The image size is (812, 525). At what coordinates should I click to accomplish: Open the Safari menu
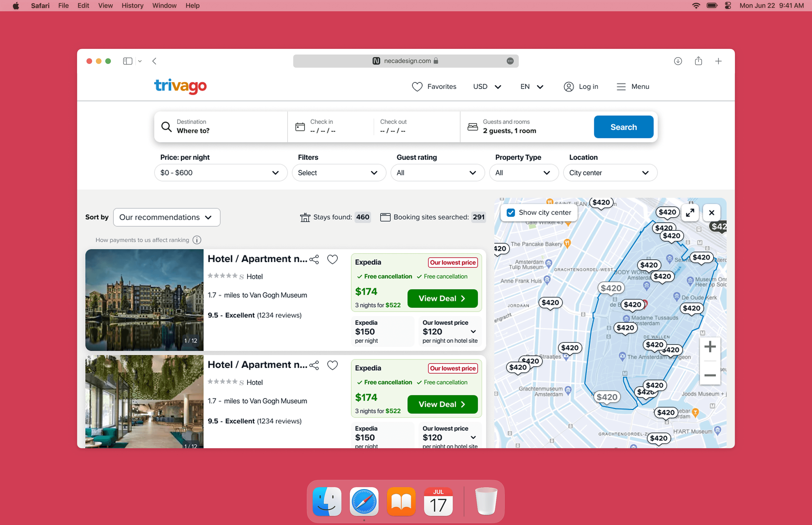tap(40, 5)
